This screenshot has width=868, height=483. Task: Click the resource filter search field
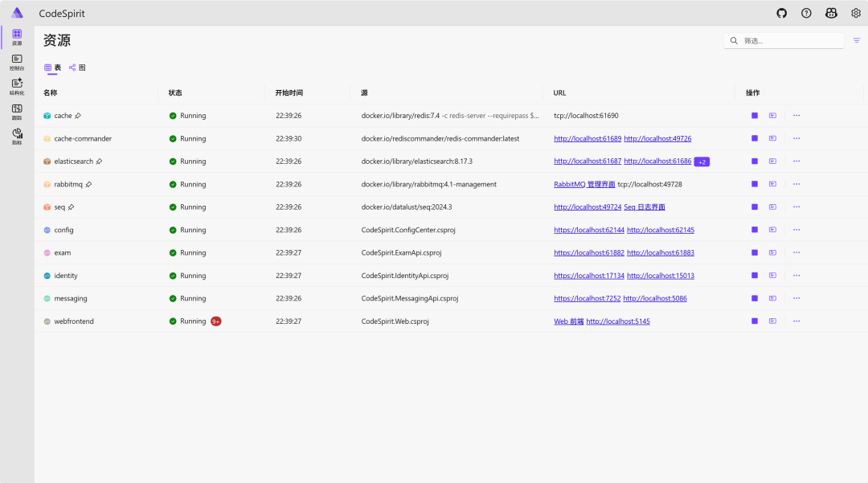point(784,40)
